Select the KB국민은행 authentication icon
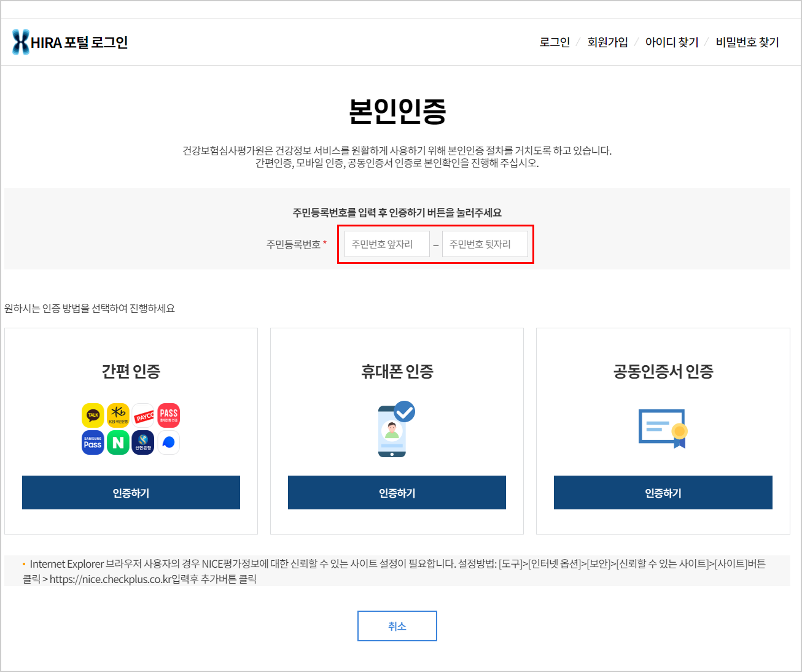Image resolution: width=802 pixels, height=672 pixels. pyautogui.click(x=118, y=415)
